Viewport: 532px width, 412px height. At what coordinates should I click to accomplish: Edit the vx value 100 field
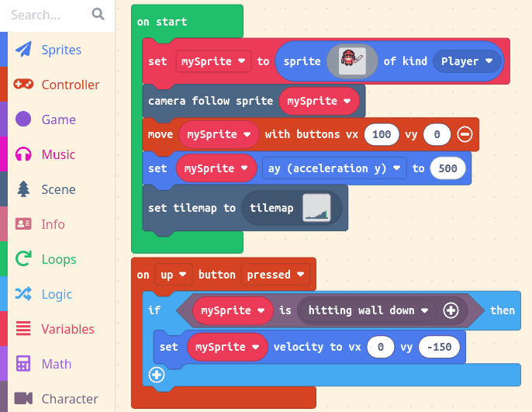click(x=382, y=135)
